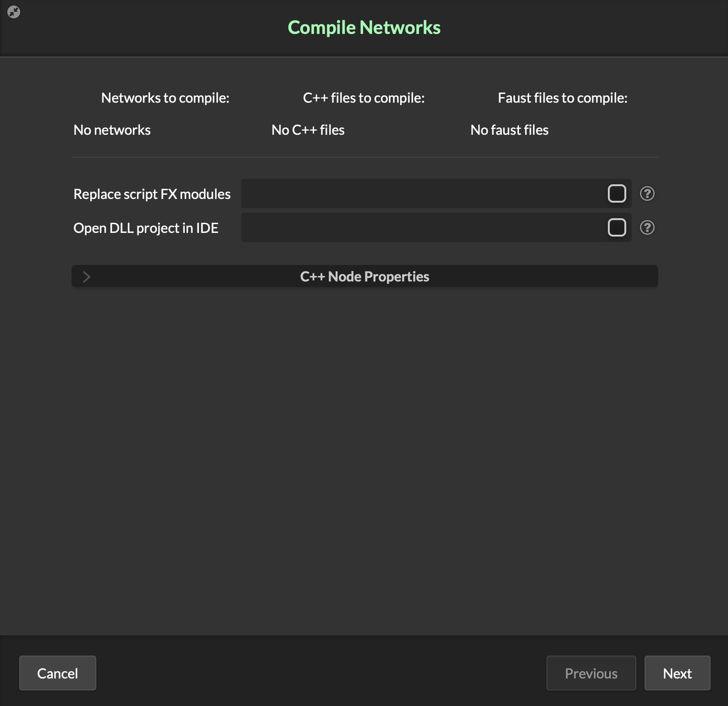Click the C++ files to compile heading
This screenshot has width=728, height=706.
pyautogui.click(x=364, y=98)
